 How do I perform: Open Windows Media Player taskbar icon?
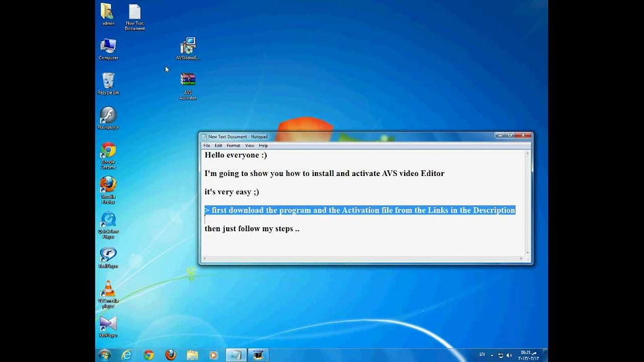(214, 355)
